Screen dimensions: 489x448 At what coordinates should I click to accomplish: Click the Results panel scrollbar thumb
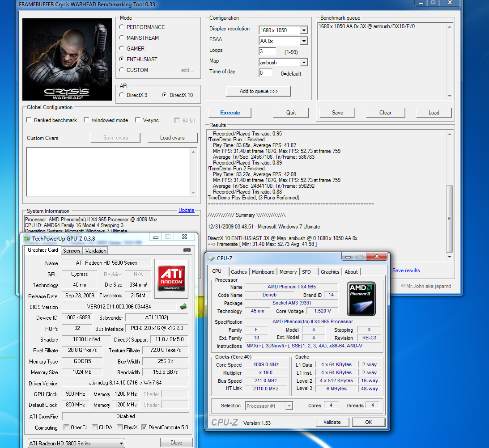449,219
